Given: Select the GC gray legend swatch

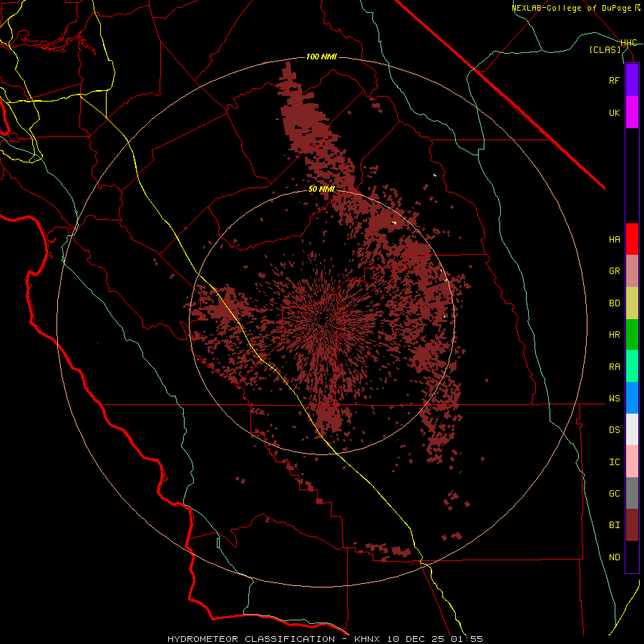Looking at the screenshot, I should click(x=632, y=493).
